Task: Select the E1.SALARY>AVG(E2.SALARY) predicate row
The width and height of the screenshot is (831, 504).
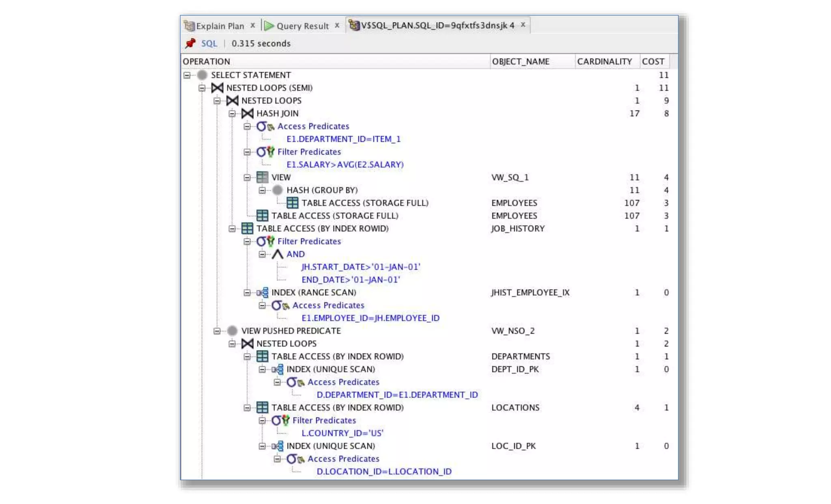Action: pos(344,165)
